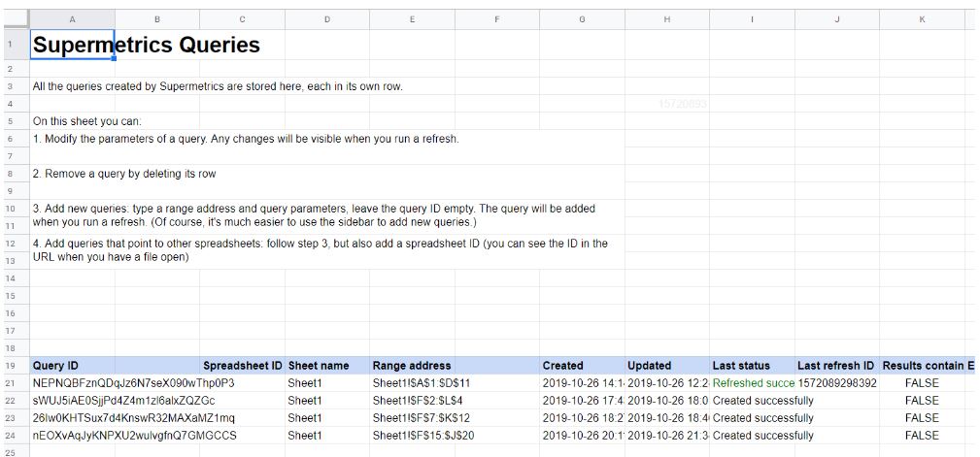The height and width of the screenshot is (457, 980).
Task: Click Updated date 2019-10-26 21:3
Action: (667, 435)
